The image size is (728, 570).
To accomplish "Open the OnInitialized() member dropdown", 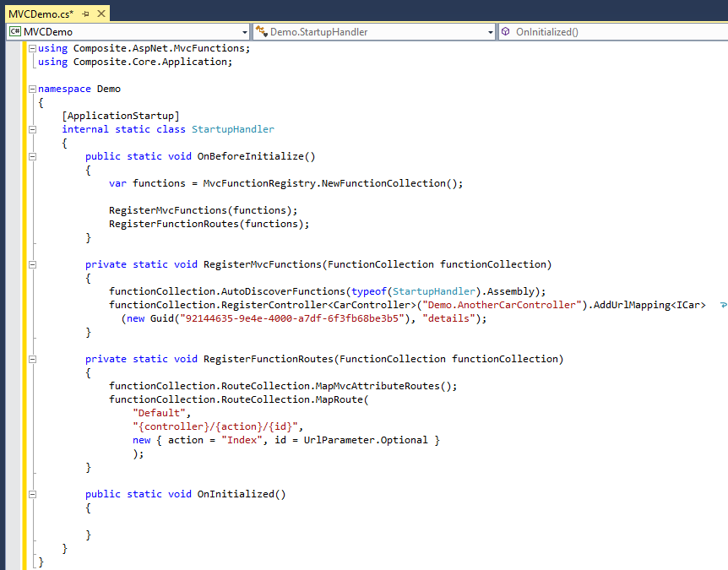I will 722,30.
